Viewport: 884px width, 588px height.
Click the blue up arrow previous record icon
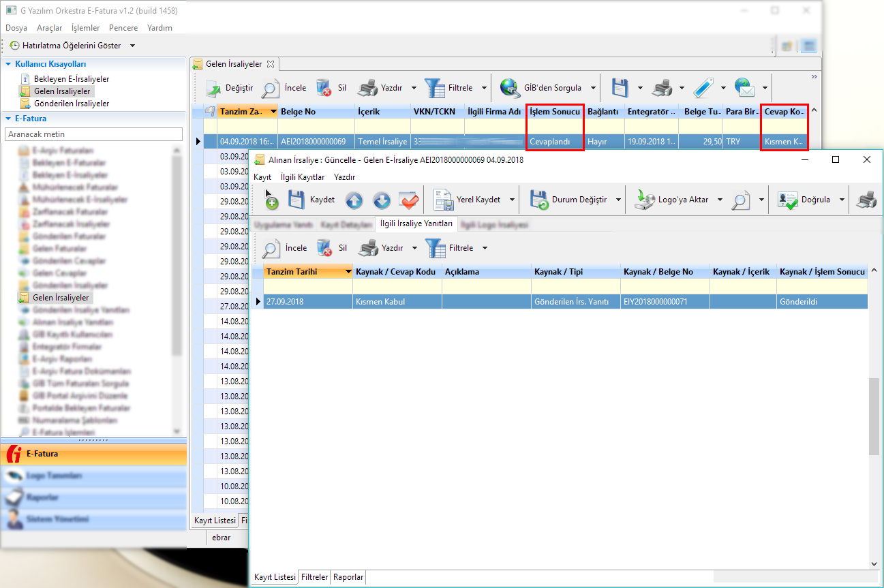[x=354, y=200]
